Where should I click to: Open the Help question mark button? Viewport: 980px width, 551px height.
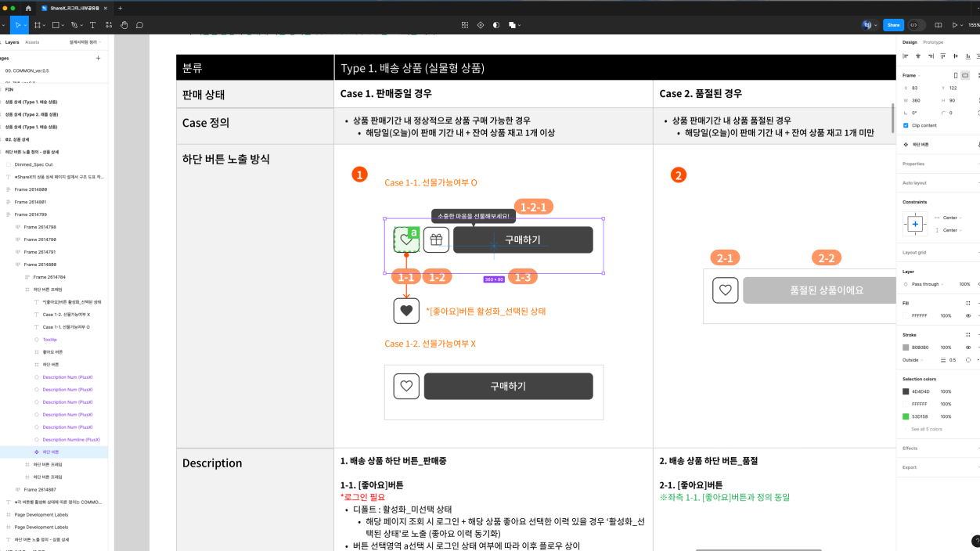(975, 541)
